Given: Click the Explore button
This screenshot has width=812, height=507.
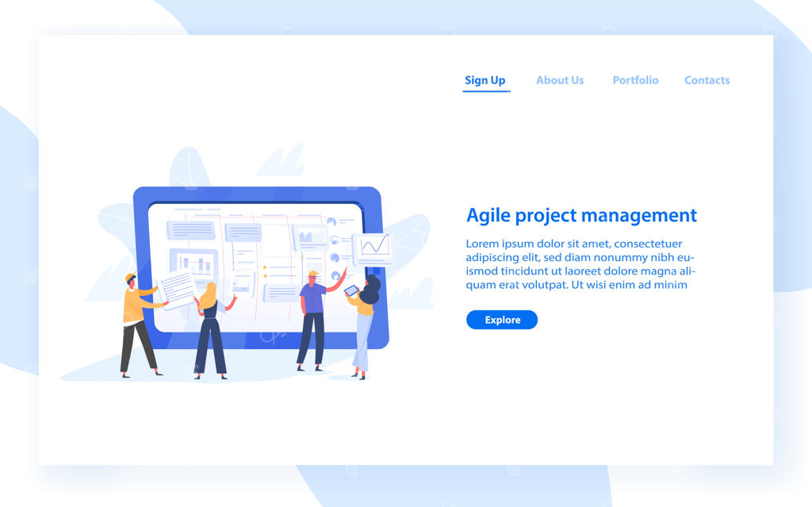Looking at the screenshot, I should (502, 320).
